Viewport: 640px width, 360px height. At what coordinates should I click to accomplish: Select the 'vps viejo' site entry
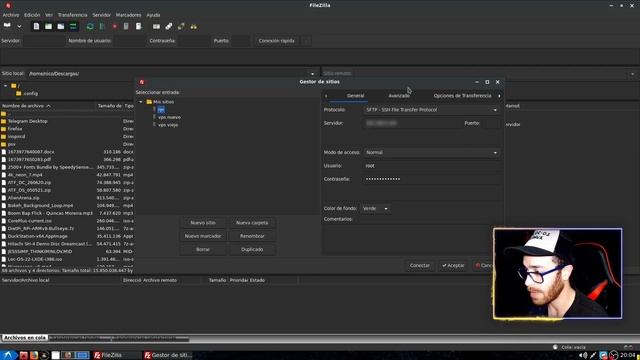pos(168,125)
